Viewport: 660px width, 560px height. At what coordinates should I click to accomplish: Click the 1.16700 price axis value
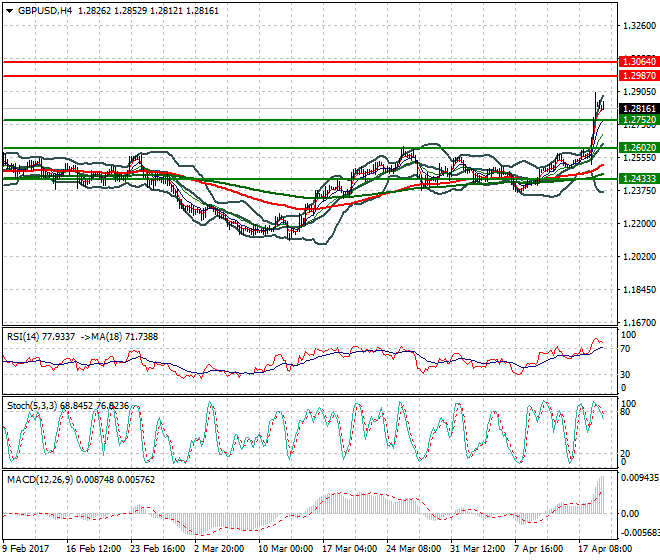[639, 323]
